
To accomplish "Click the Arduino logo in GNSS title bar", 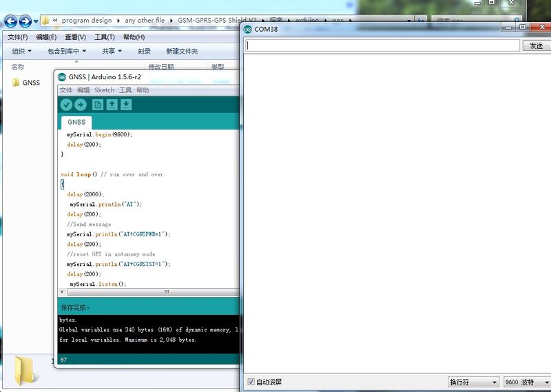I will click(x=62, y=77).
